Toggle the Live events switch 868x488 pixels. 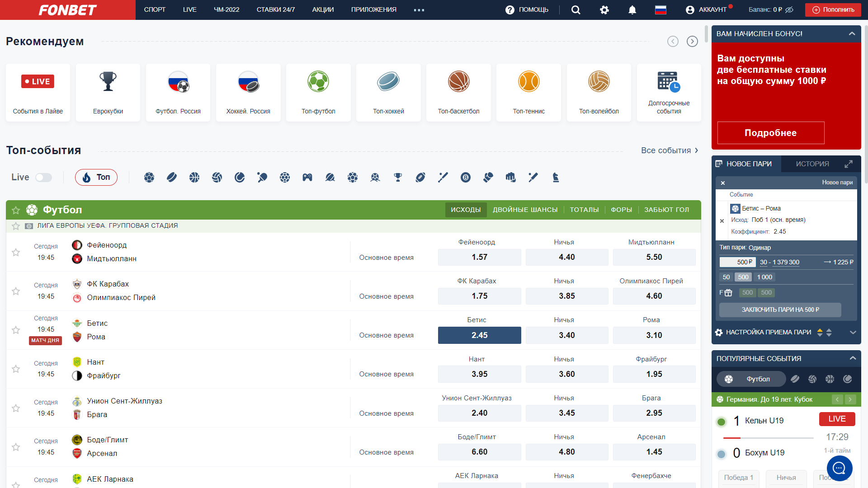pos(44,178)
